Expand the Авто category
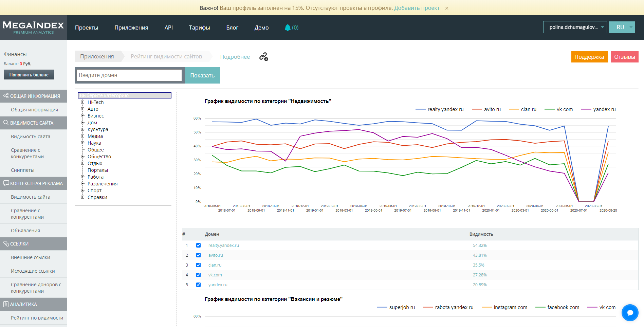The height and width of the screenshot is (327, 644). point(82,109)
